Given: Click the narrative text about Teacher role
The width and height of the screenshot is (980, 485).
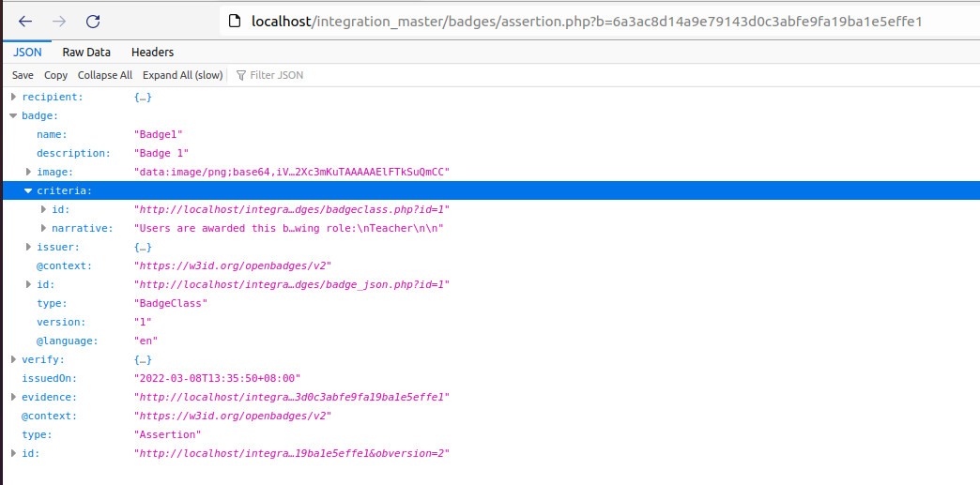Looking at the screenshot, I should pos(289,228).
